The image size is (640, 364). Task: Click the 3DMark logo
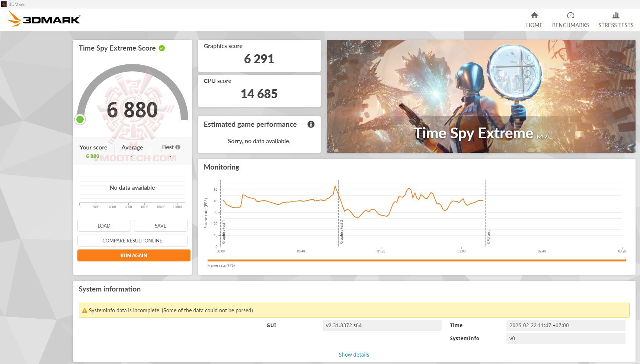43,19
